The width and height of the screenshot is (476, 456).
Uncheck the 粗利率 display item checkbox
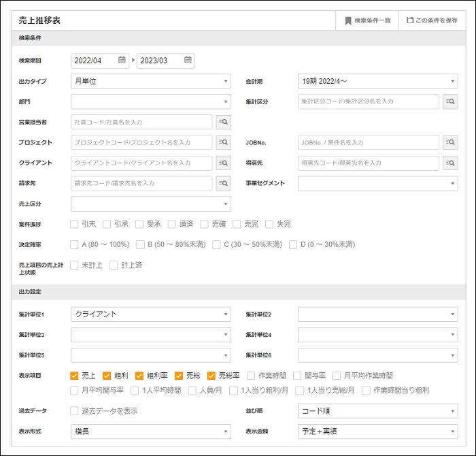[139, 375]
